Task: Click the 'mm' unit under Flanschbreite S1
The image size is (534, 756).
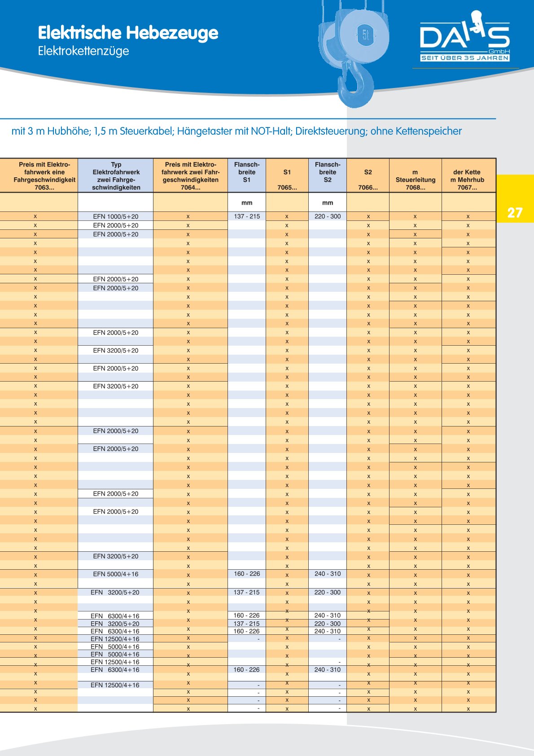Action: point(247,203)
